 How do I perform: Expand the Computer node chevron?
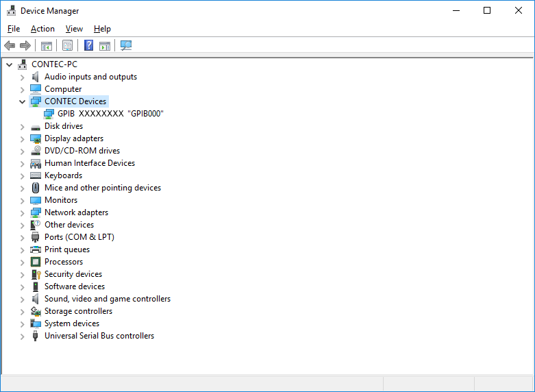point(22,90)
